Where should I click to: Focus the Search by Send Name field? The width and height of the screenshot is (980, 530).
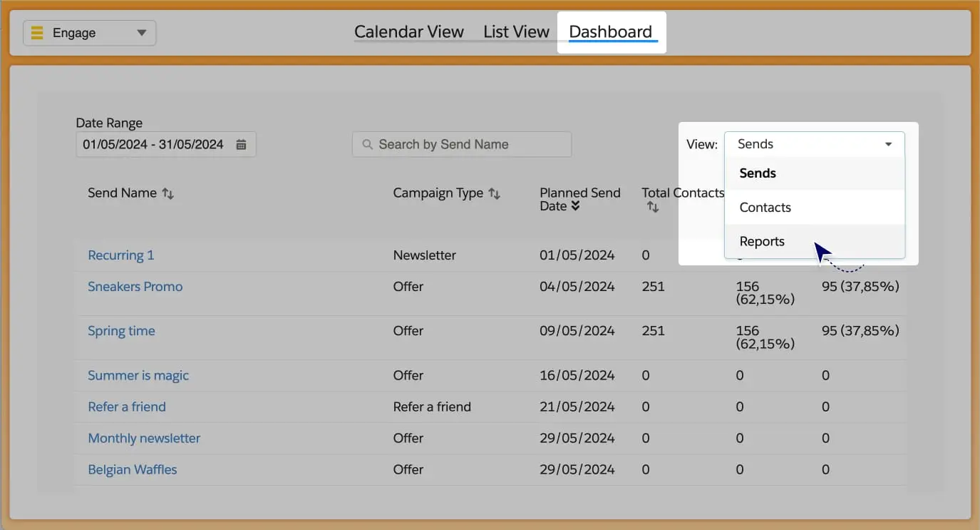pos(470,145)
